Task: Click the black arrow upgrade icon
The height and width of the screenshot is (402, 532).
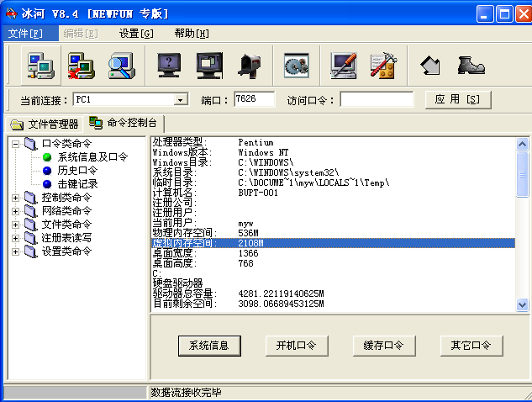Action: coord(430,66)
